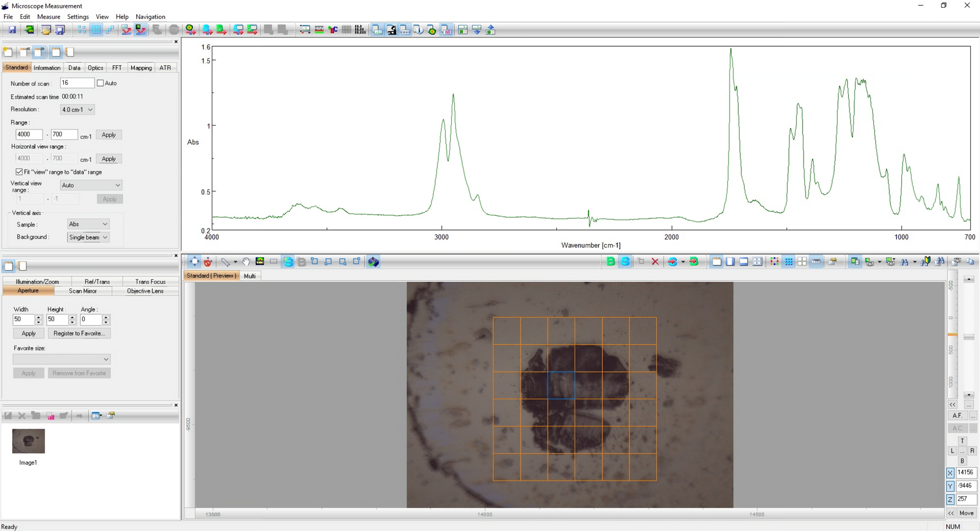Toggle the blue S sample mode icon

[625, 261]
